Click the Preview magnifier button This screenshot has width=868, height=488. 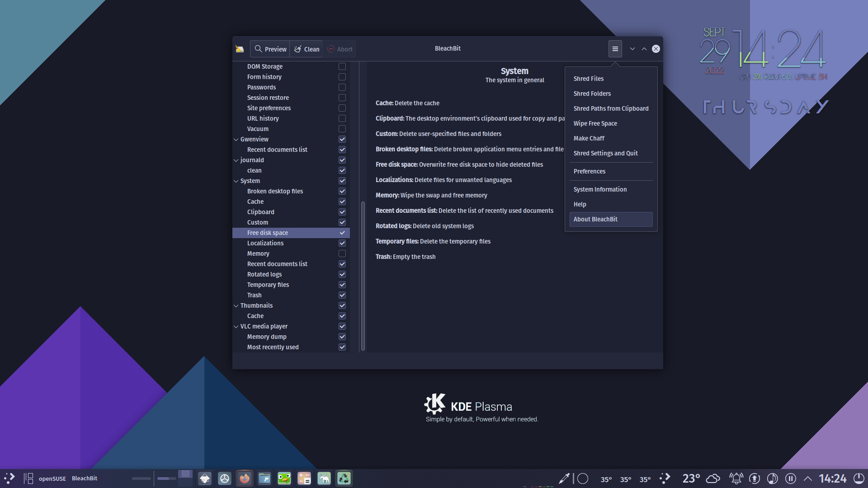pyautogui.click(x=270, y=49)
